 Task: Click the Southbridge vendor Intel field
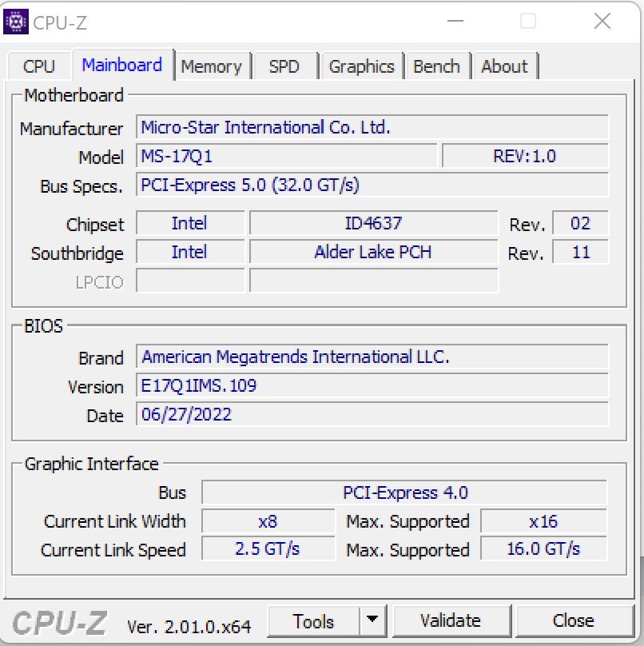point(190,252)
